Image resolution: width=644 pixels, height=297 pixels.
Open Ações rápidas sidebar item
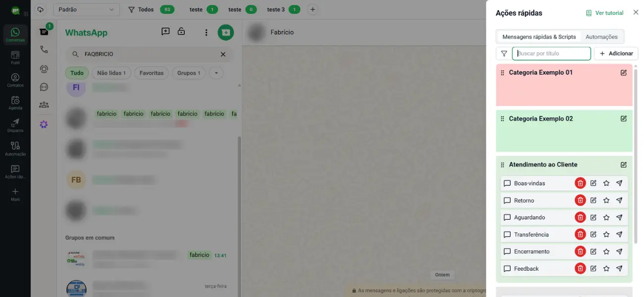click(15, 172)
